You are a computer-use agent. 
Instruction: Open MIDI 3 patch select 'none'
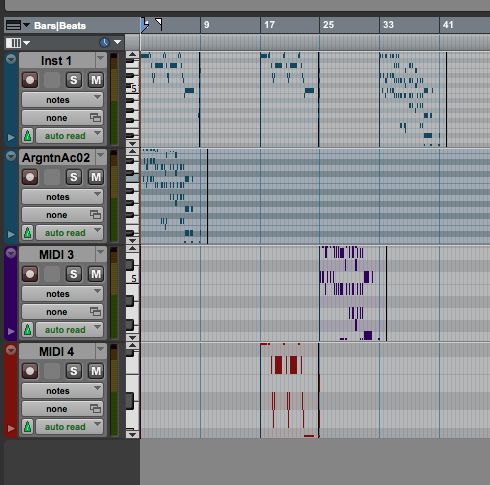click(x=62, y=312)
